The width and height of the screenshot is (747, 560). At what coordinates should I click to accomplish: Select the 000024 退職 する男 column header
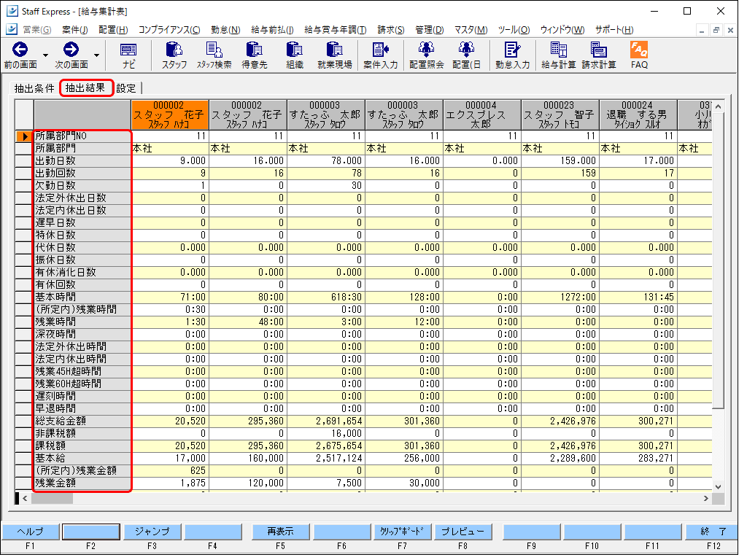[638, 114]
